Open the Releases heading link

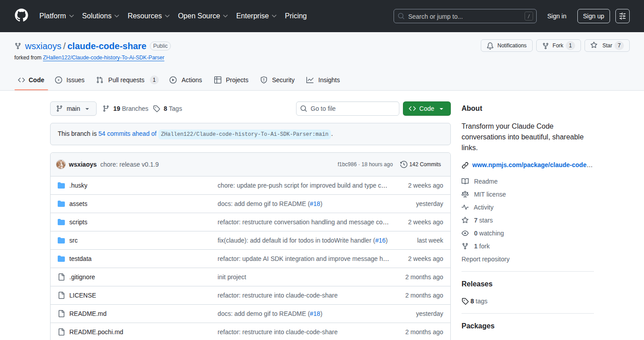(x=477, y=284)
